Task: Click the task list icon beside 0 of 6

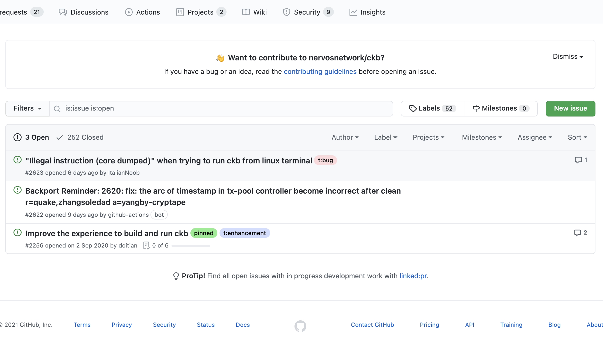Action: (x=146, y=245)
